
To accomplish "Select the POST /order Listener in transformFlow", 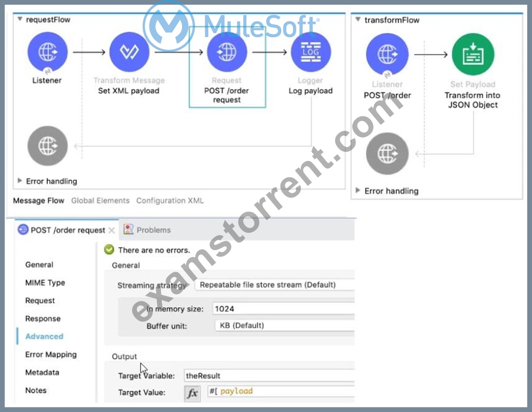I will pyautogui.click(x=387, y=54).
